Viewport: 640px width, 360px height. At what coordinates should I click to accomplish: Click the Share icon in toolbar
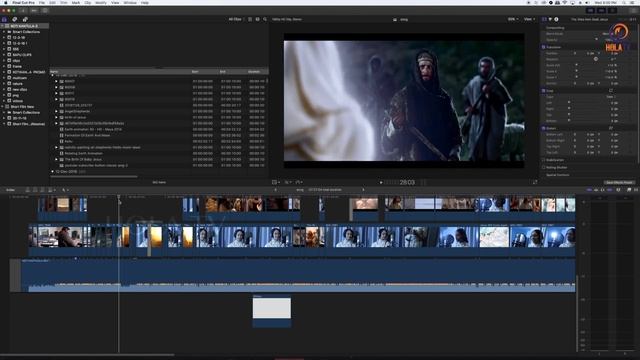[633, 11]
